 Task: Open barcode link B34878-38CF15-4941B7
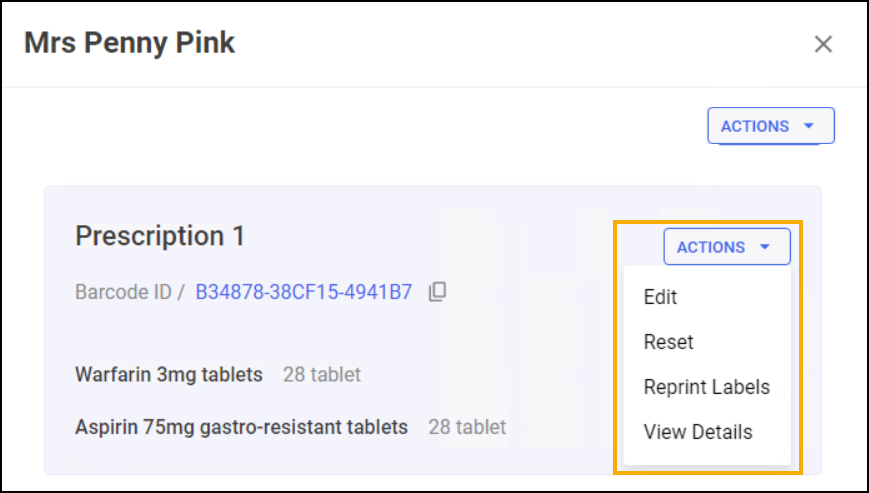click(x=303, y=292)
